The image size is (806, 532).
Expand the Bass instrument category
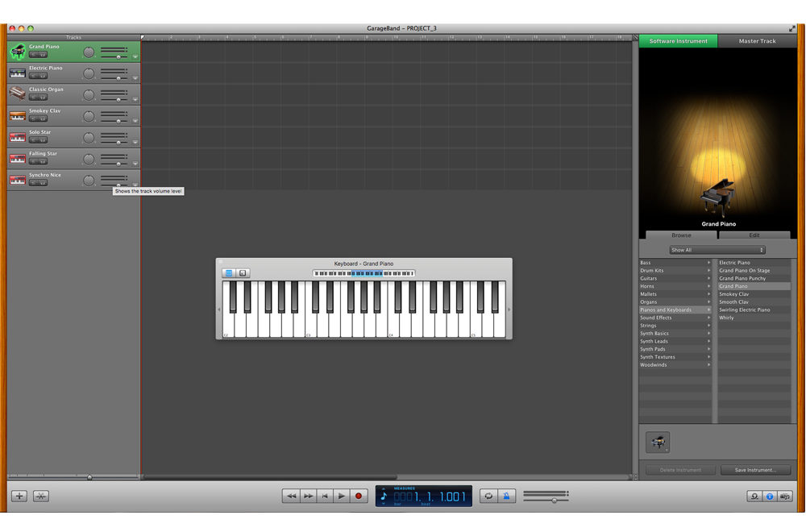[x=675, y=263]
